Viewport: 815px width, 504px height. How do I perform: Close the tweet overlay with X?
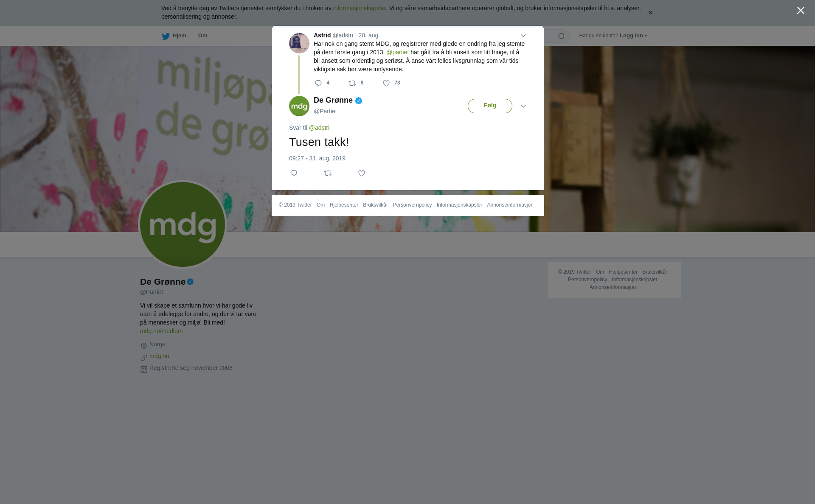[x=801, y=11]
